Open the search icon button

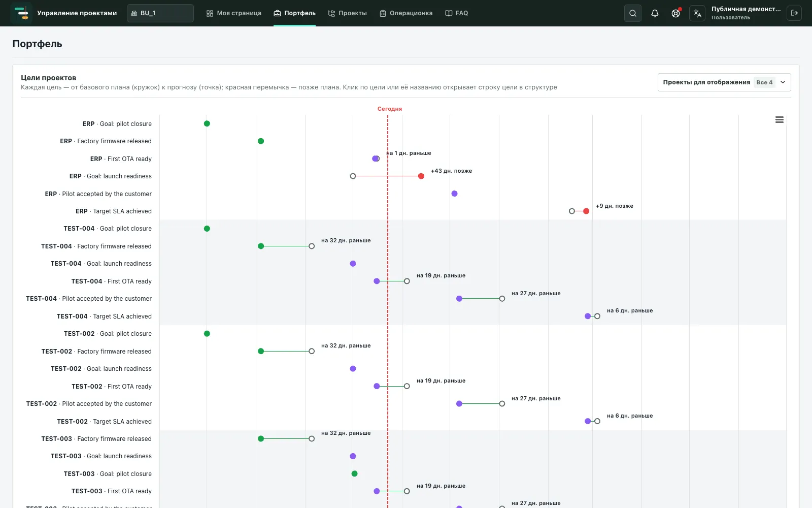[x=633, y=13]
